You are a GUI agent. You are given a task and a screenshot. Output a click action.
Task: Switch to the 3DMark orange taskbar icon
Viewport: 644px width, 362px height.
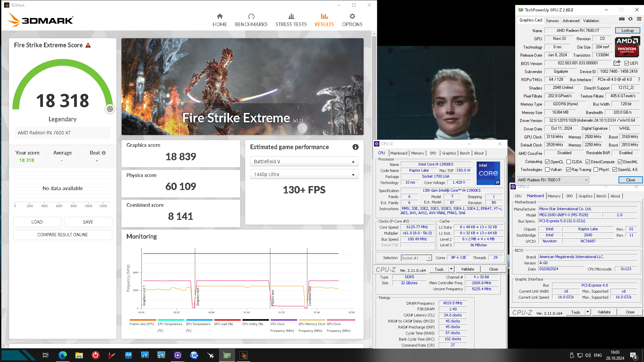click(x=244, y=355)
